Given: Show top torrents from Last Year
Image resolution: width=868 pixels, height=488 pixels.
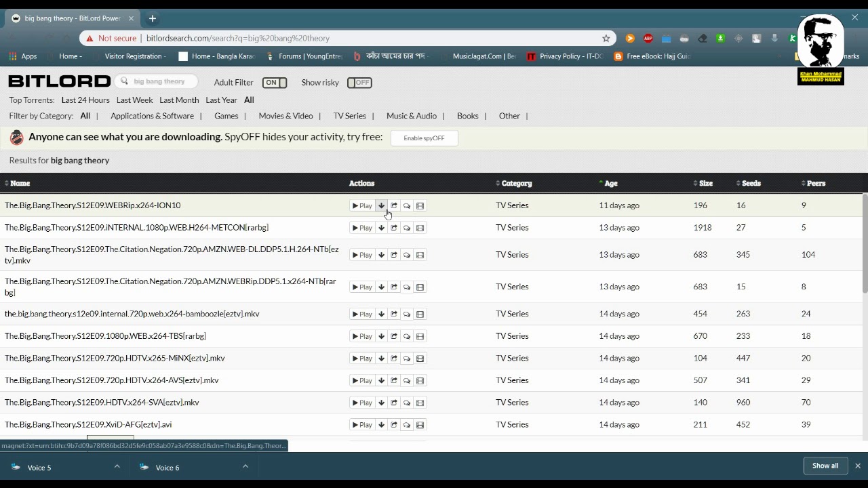Looking at the screenshot, I should [221, 100].
